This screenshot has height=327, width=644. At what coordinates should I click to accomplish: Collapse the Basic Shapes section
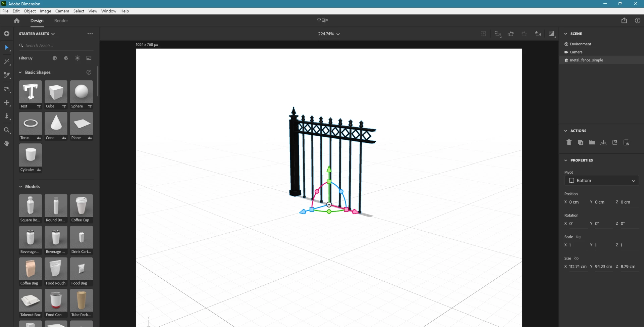(x=20, y=73)
